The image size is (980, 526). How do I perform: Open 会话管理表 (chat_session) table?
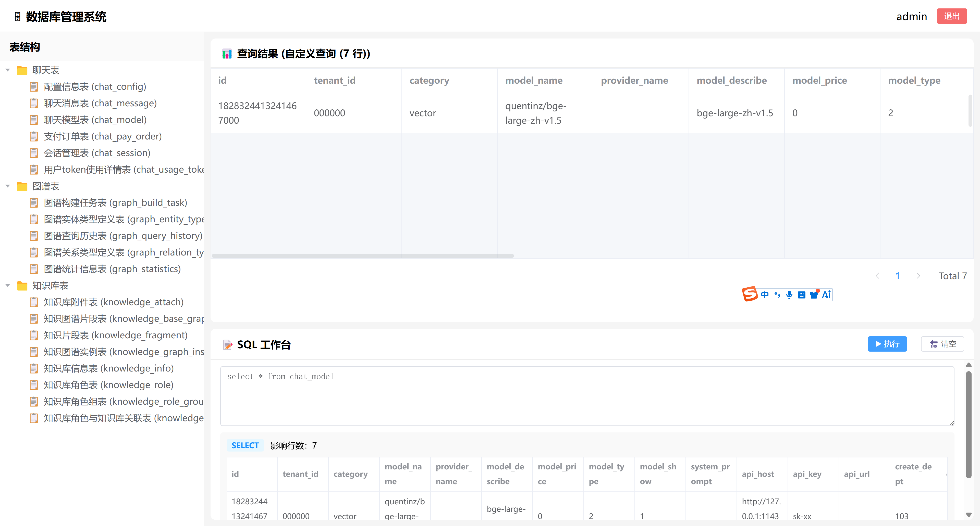pyautogui.click(x=97, y=153)
